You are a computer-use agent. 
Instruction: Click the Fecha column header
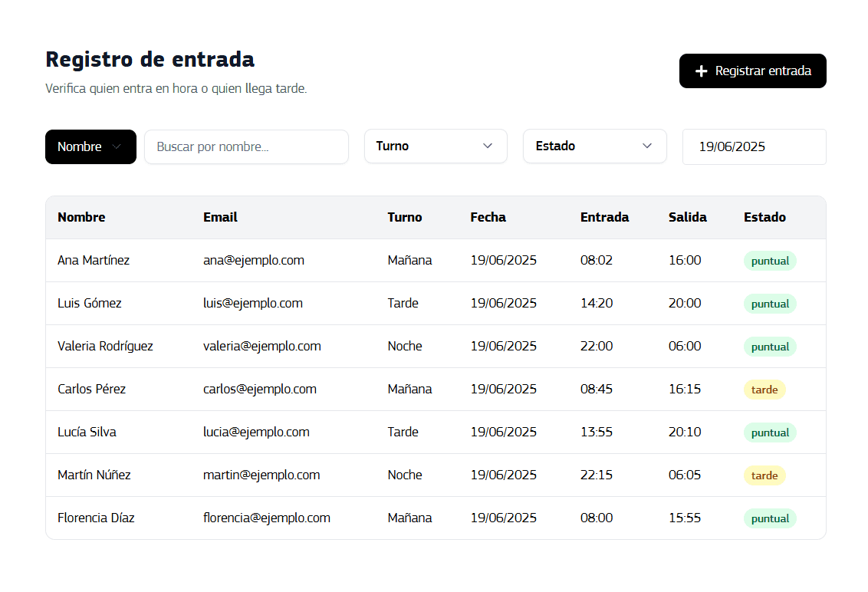point(488,217)
